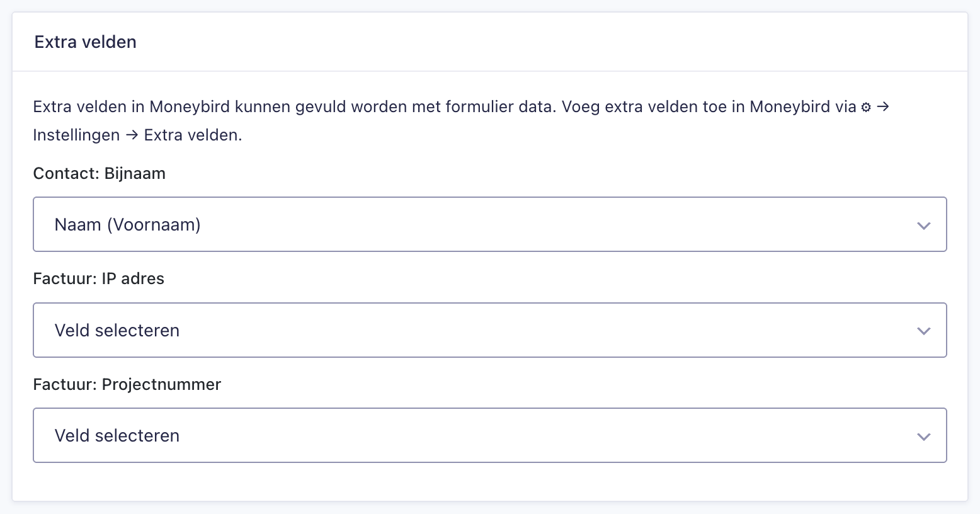Click the "Factuur: Projectnummer" label

click(127, 384)
